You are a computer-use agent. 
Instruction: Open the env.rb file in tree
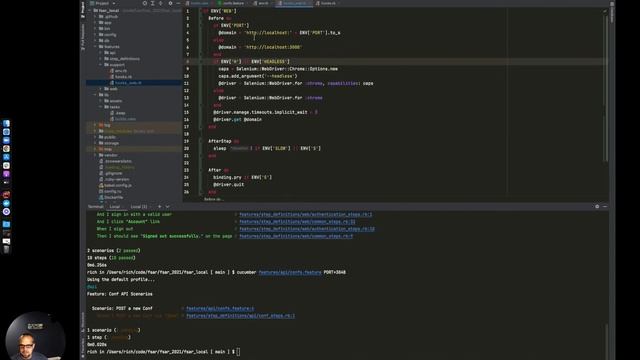118,71
